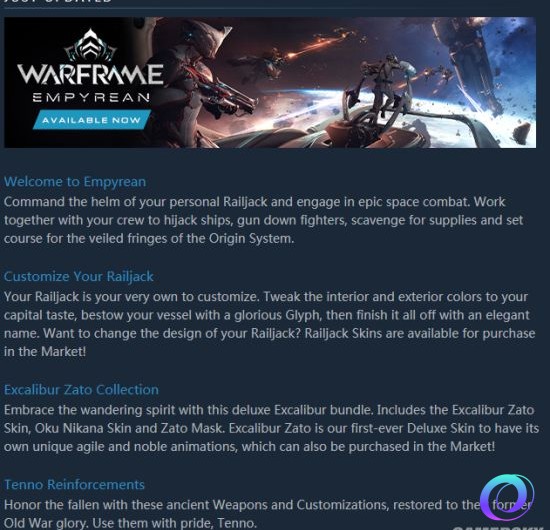550x530 pixels.
Task: Open the Excalibur Zato Collection heading
Action: pos(81,390)
